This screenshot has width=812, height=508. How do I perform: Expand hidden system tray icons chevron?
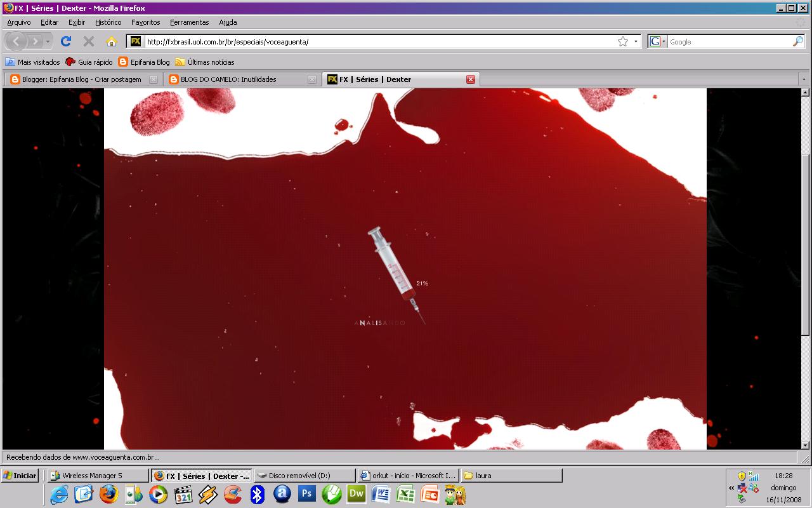click(731, 488)
